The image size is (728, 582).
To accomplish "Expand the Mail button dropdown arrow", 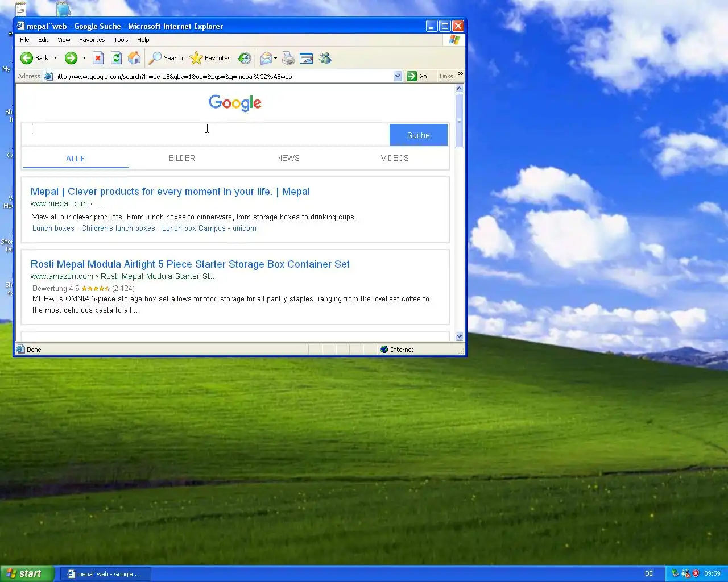I will click(x=276, y=58).
